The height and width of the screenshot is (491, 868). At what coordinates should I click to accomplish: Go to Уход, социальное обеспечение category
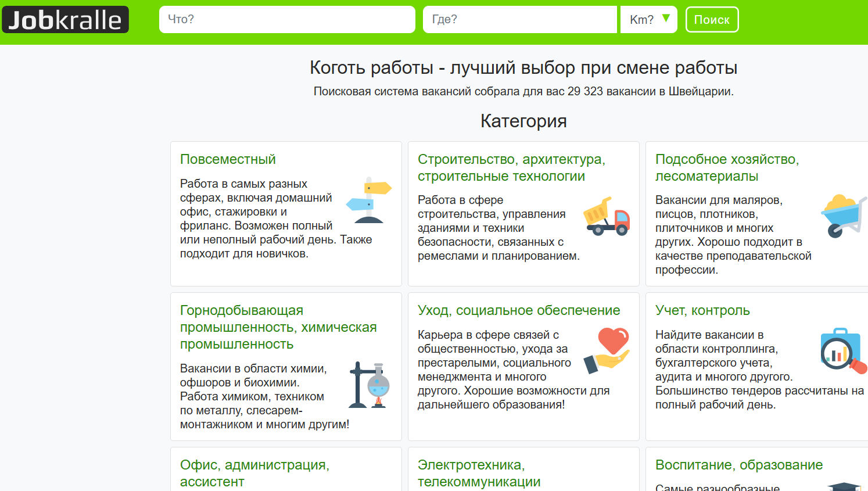(x=518, y=310)
